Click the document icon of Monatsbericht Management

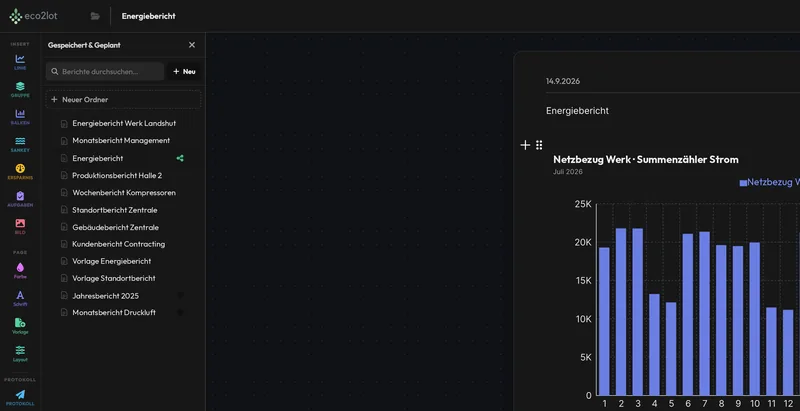pos(64,141)
